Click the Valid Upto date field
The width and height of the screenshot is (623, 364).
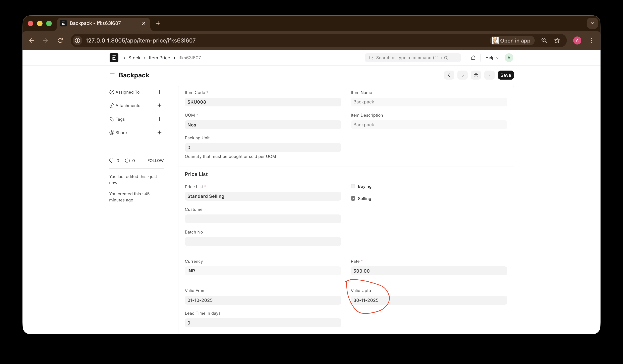point(429,300)
